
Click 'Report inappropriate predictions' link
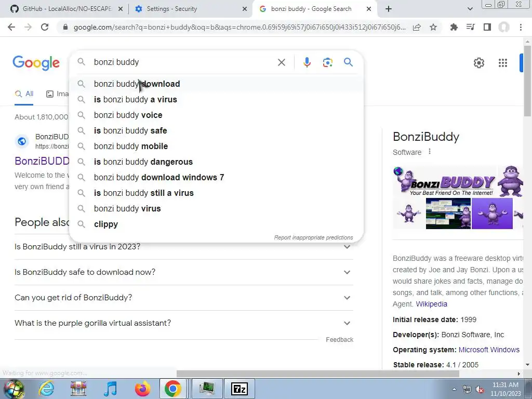tap(313, 237)
